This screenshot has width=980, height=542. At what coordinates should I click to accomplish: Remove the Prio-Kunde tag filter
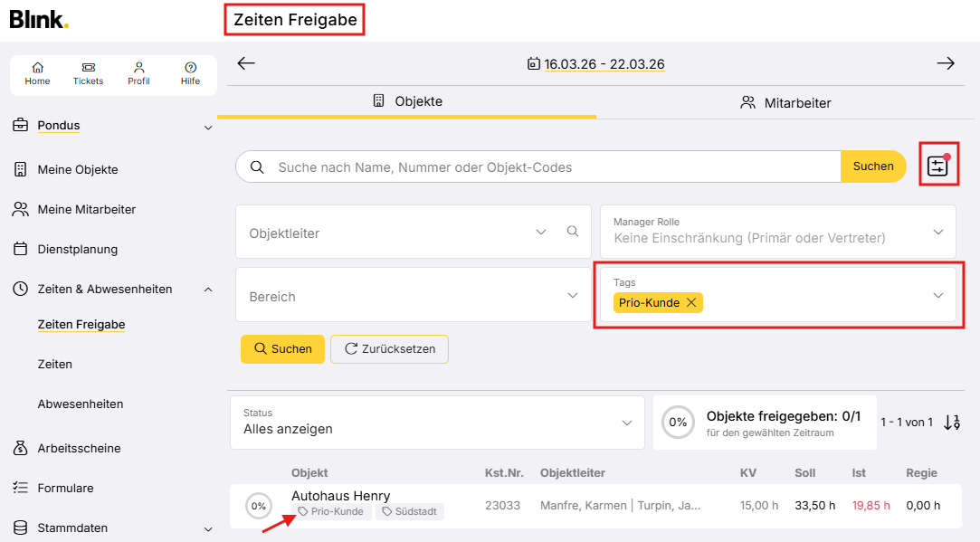pyautogui.click(x=691, y=303)
